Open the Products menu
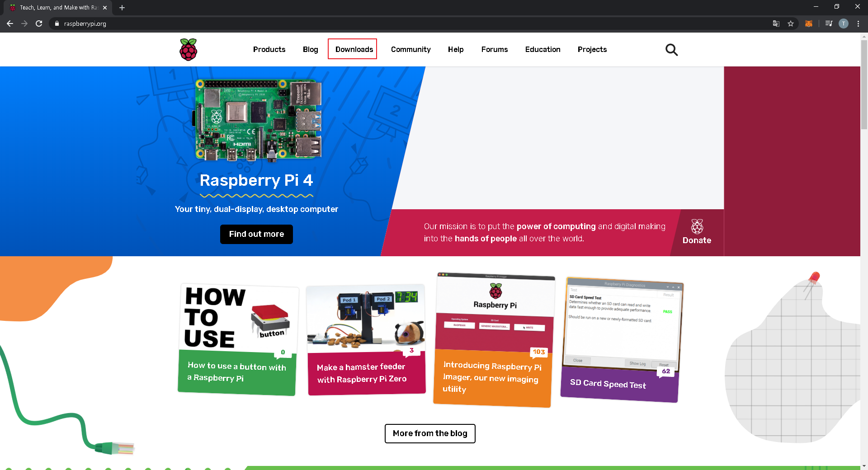 [x=269, y=49]
